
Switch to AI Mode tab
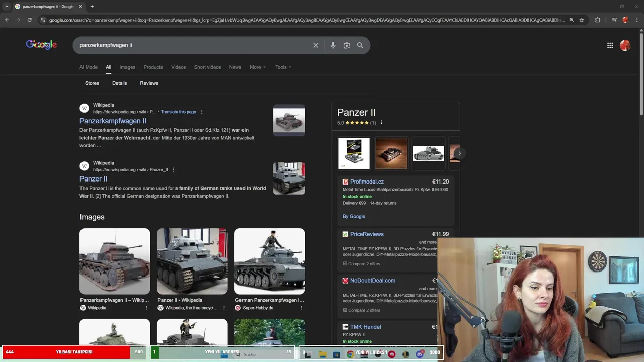point(89,67)
